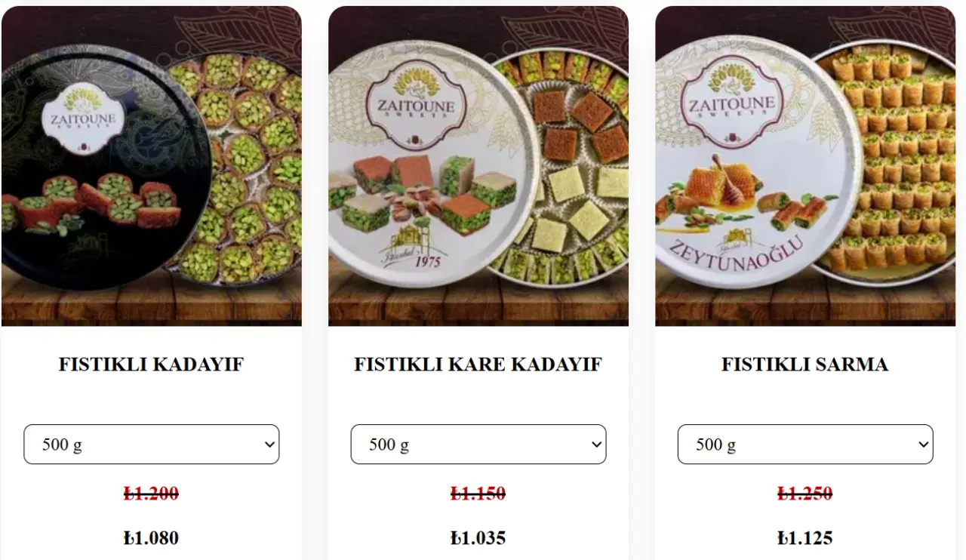Click the crossed-out price ₺1.200
The height and width of the screenshot is (560, 966).
[x=152, y=494]
